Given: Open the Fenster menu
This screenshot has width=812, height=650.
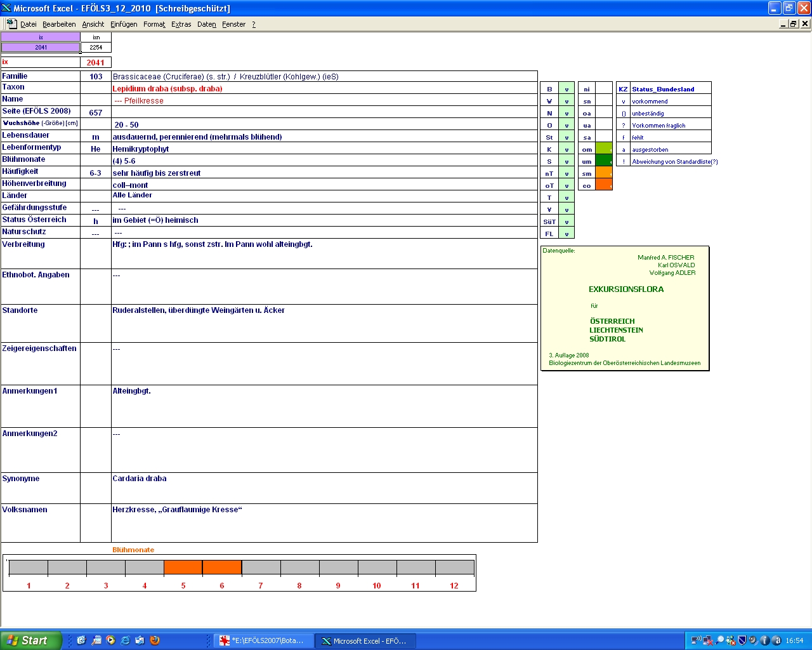Looking at the screenshot, I should 233,24.
